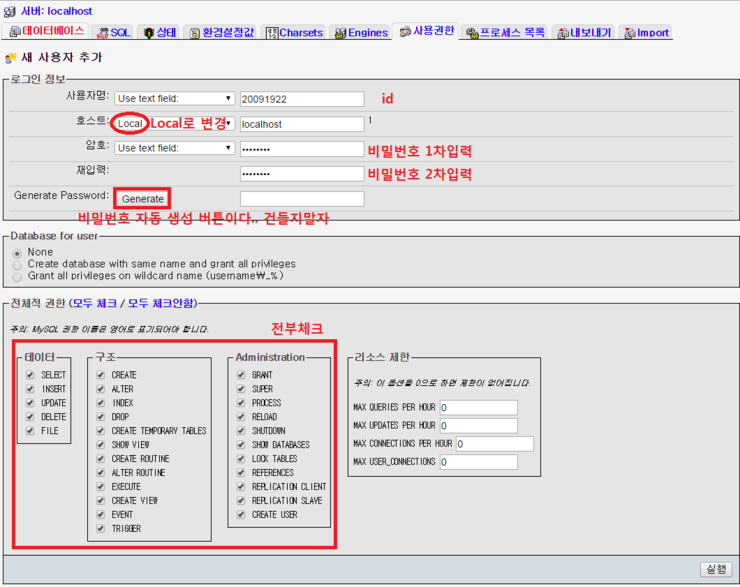
Task: Click the variables settings tab icon
Action: pyautogui.click(x=195, y=33)
